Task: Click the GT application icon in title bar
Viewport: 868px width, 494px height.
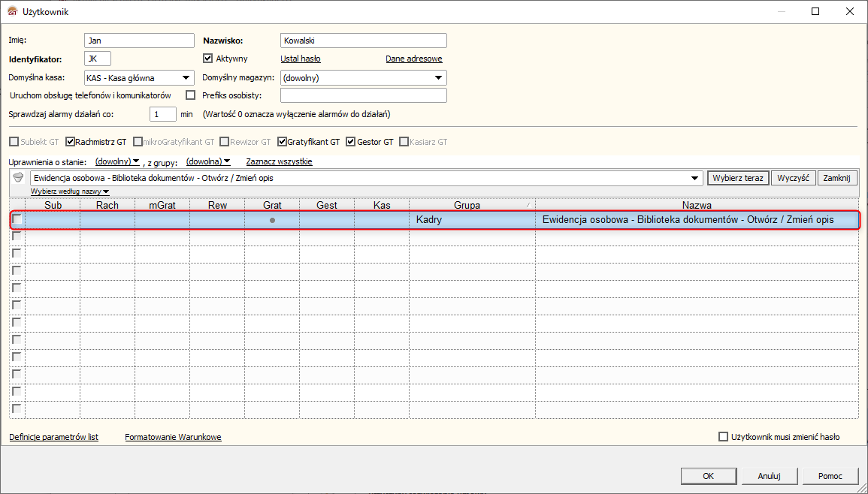Action: click(x=11, y=11)
